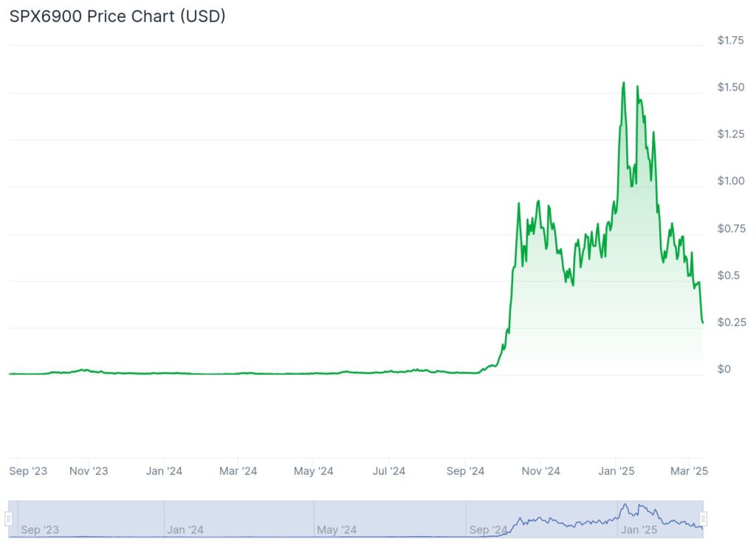
Task: Click Nov '23 on the main date axis
Action: (89, 471)
